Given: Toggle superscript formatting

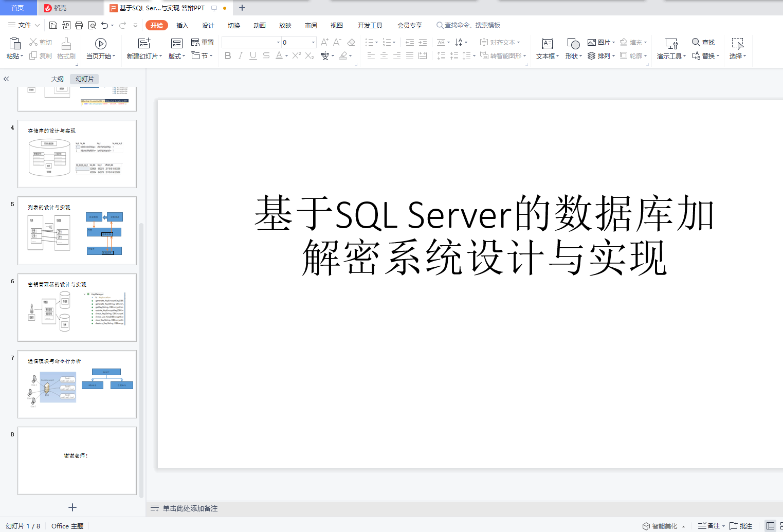Looking at the screenshot, I should [x=297, y=56].
